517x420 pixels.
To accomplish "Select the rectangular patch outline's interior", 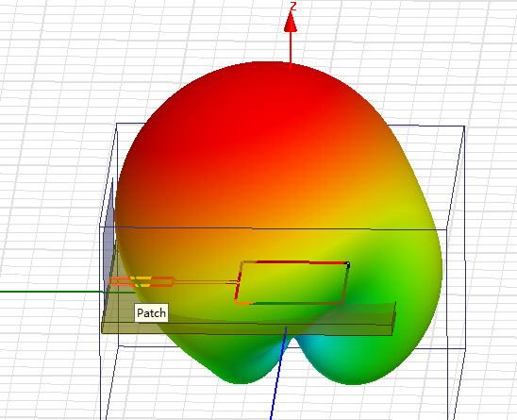I will (292, 283).
